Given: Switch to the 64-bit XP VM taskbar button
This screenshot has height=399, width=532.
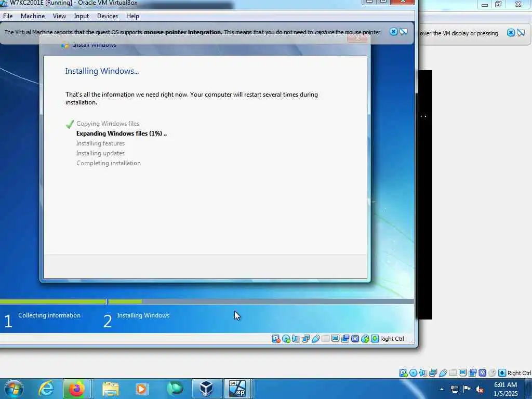Looking at the screenshot, I should tap(237, 389).
